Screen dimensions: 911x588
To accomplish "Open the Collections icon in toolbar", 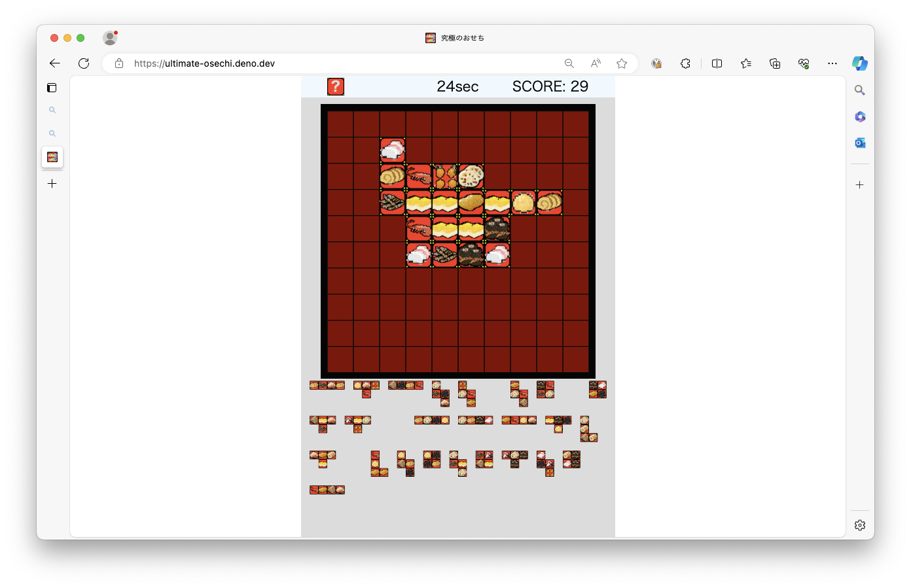I will click(775, 63).
